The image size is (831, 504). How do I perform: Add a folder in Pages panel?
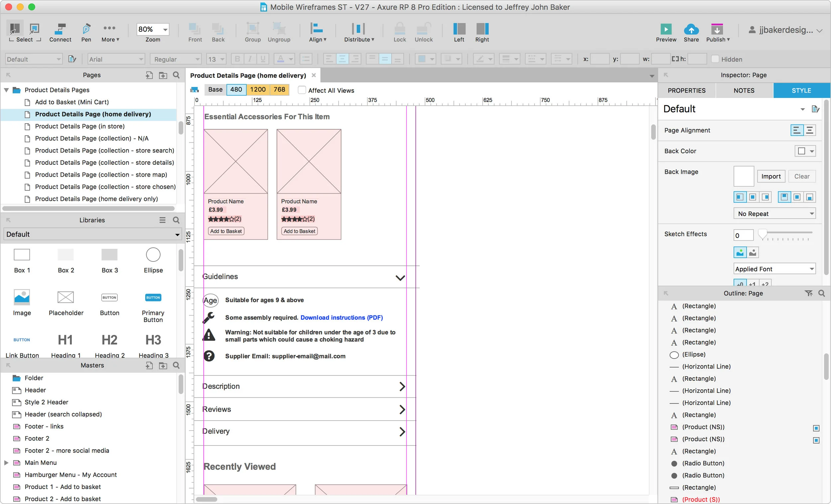pos(163,75)
